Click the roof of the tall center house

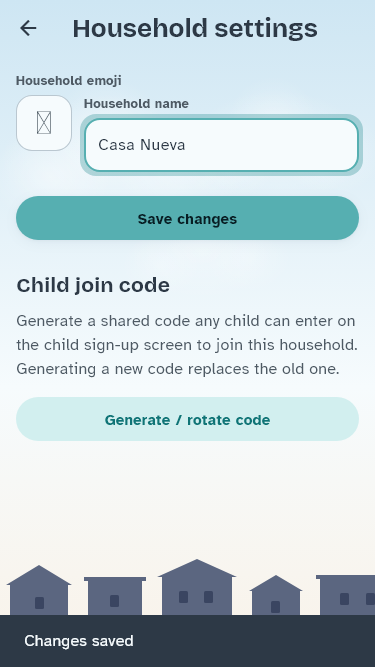click(x=197, y=568)
